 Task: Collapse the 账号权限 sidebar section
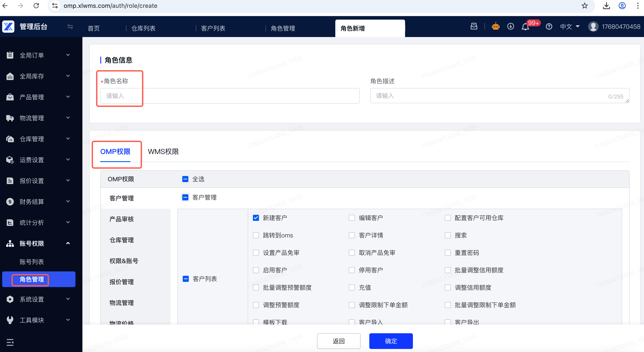[37, 243]
